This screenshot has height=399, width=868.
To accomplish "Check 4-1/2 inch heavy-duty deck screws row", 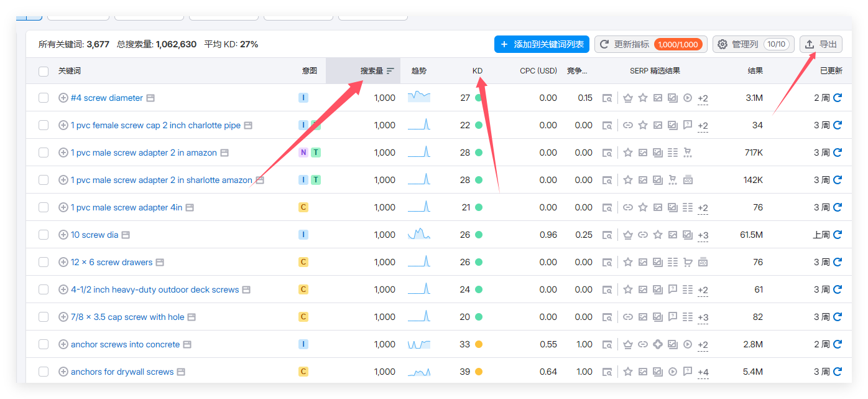I will [x=44, y=289].
